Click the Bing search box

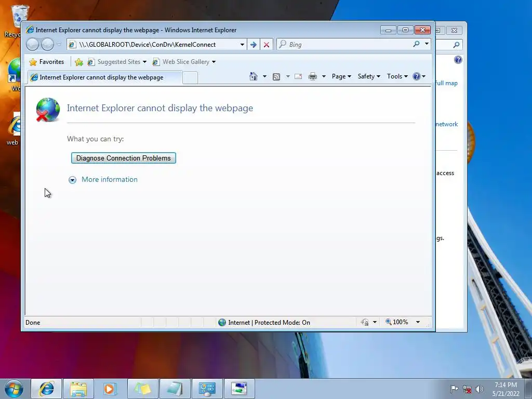coord(344,45)
